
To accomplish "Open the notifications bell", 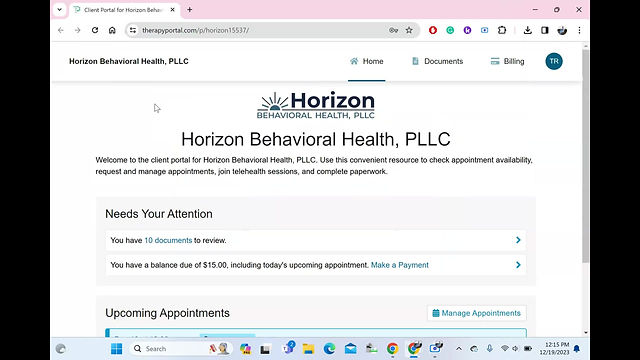I will coord(577,349).
